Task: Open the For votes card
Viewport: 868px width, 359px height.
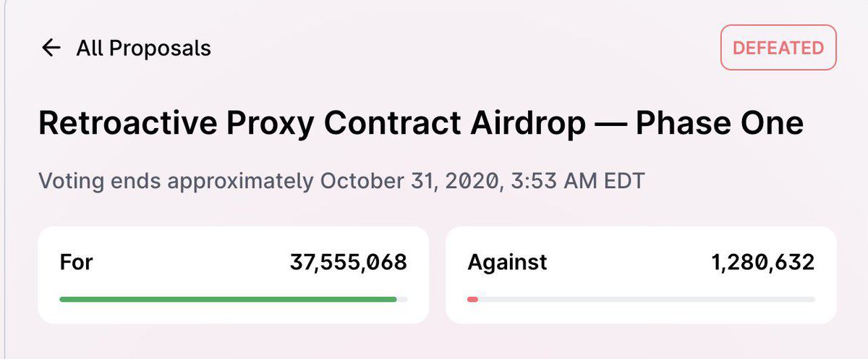Action: 233,274
